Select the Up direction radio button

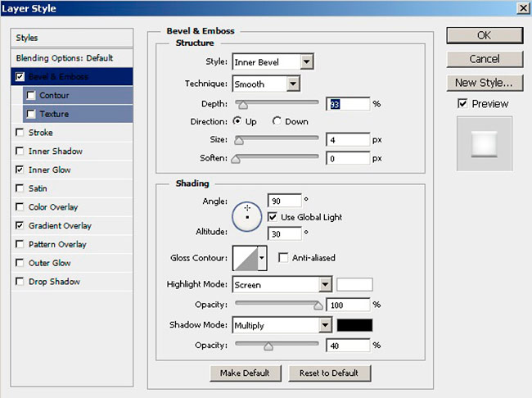[237, 121]
